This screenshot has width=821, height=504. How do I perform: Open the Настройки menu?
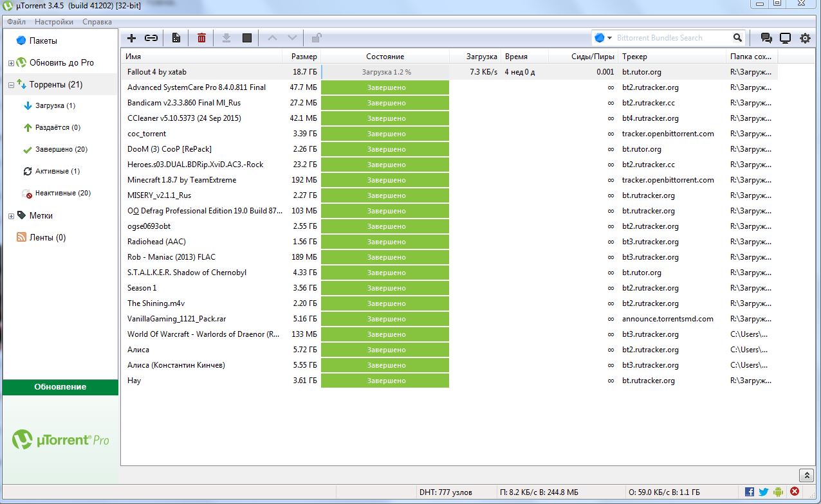coord(54,22)
